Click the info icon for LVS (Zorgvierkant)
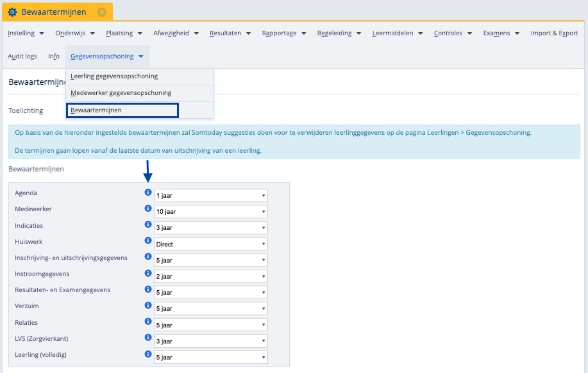The image size is (588, 373). coord(148,338)
